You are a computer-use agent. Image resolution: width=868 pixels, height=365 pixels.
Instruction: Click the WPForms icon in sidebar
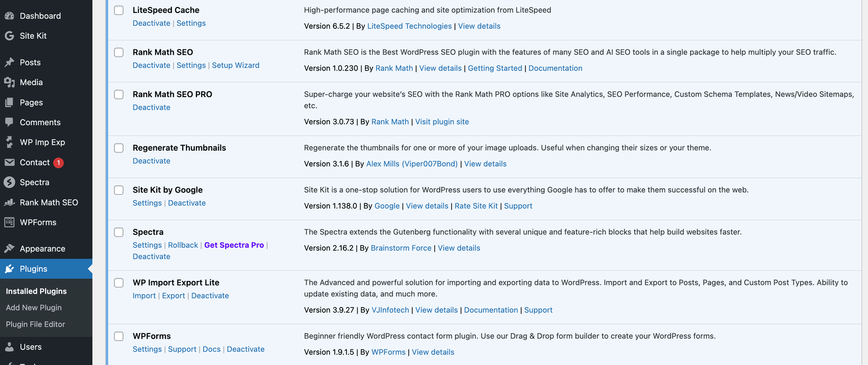tap(9, 222)
